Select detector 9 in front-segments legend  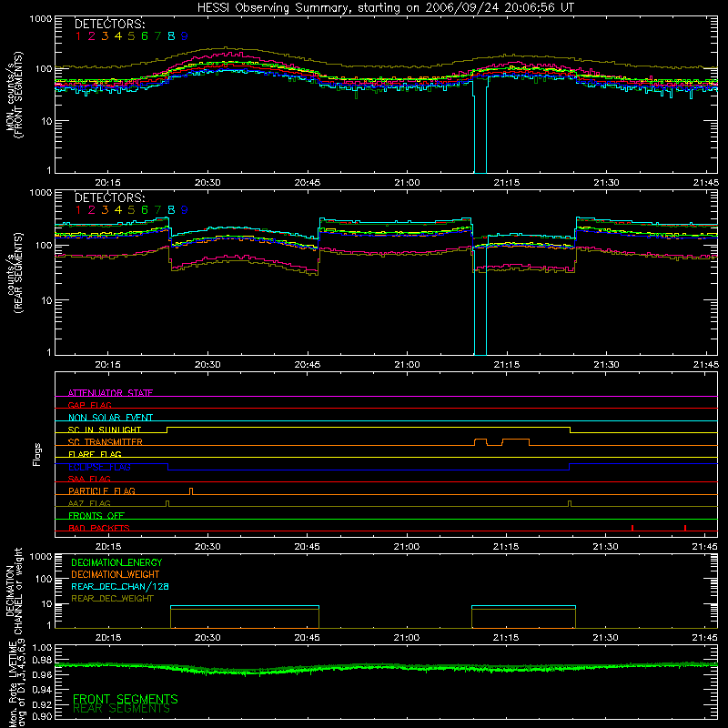185,35
